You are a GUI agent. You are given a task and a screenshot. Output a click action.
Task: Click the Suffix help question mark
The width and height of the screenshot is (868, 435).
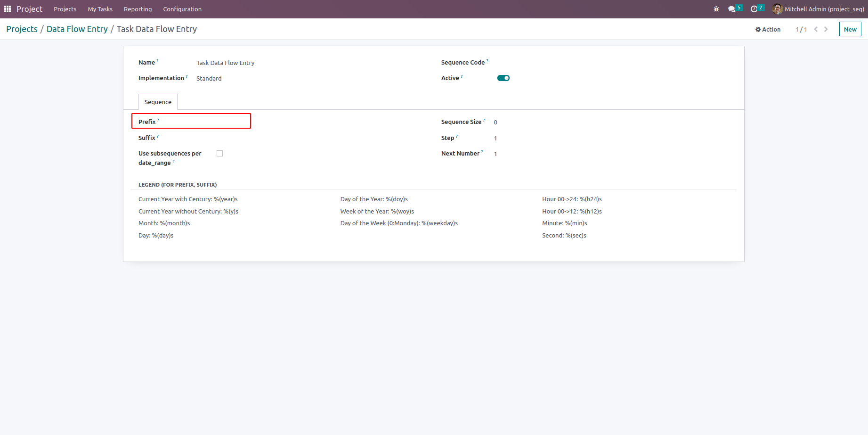click(x=158, y=136)
